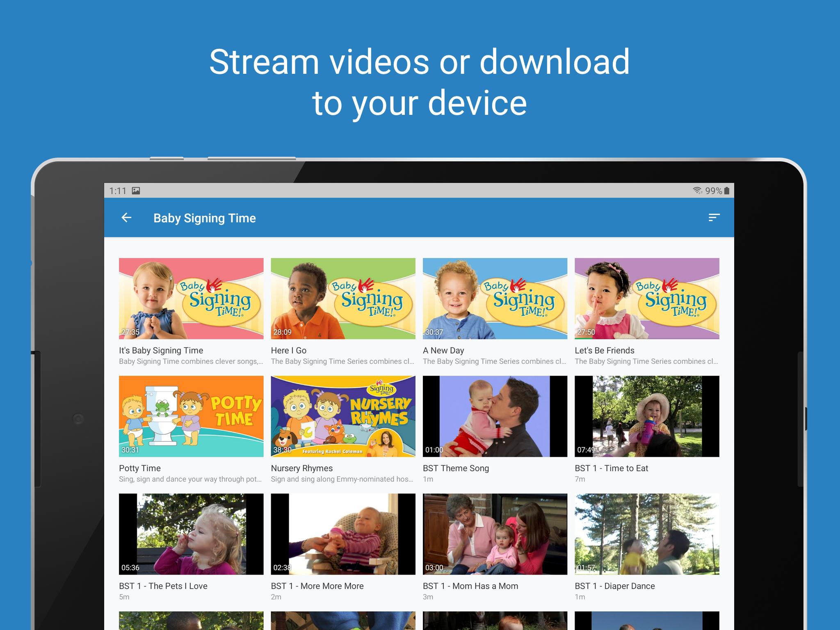Select the 'BST 1 - Time to Eat' title

tap(611, 468)
